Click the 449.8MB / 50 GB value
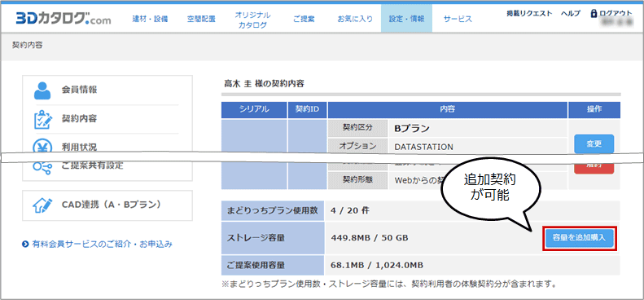644x300 pixels. tap(370, 238)
